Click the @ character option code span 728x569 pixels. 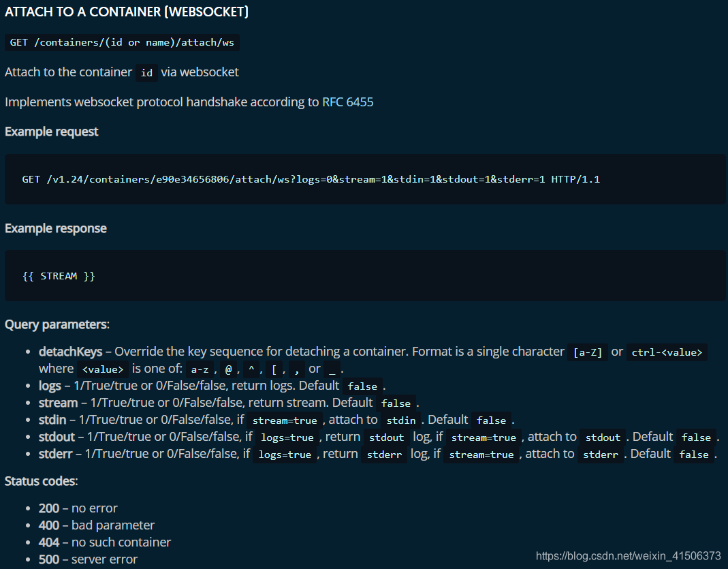[227, 369]
